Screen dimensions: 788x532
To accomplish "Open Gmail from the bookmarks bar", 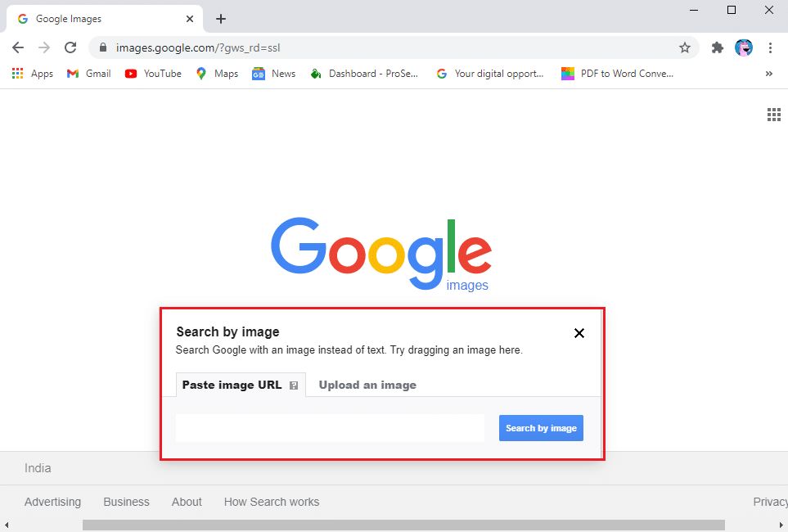I will [x=88, y=73].
